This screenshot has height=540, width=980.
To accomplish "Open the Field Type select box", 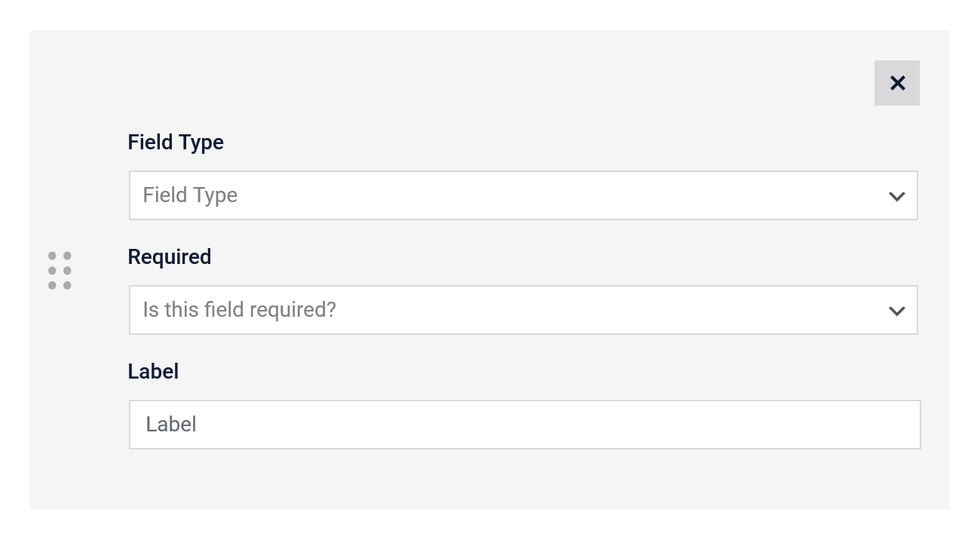I will click(523, 195).
